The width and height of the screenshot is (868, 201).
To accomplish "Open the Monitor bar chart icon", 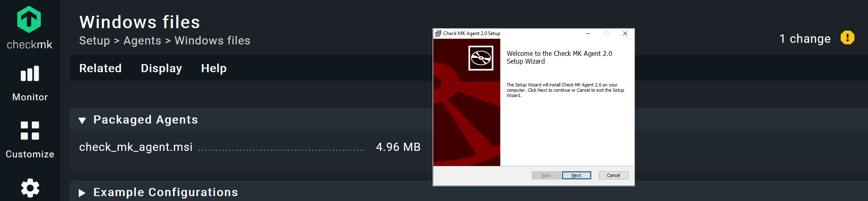I will coord(30,74).
